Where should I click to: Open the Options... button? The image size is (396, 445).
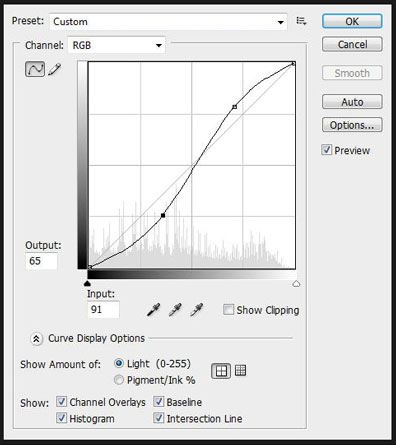(352, 125)
